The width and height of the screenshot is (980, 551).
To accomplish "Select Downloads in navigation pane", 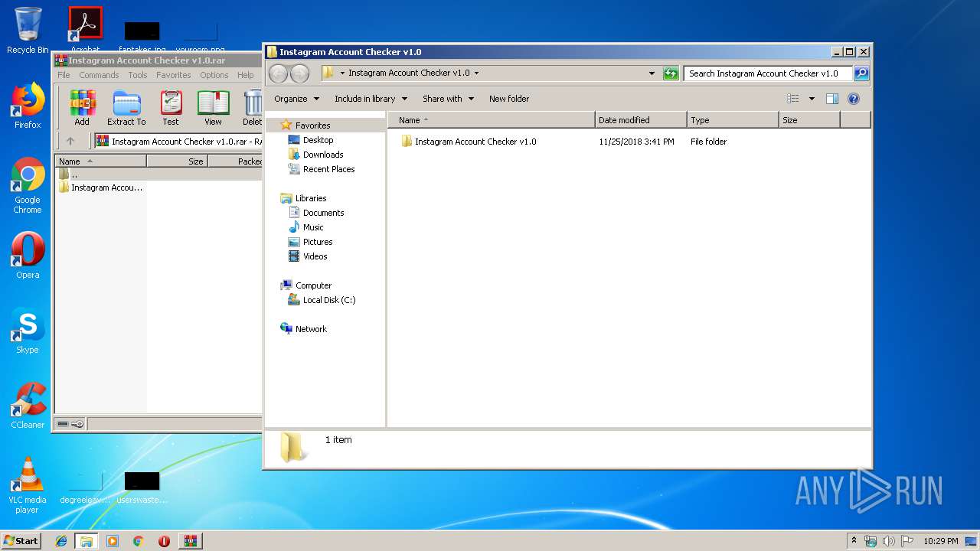I will pos(323,155).
